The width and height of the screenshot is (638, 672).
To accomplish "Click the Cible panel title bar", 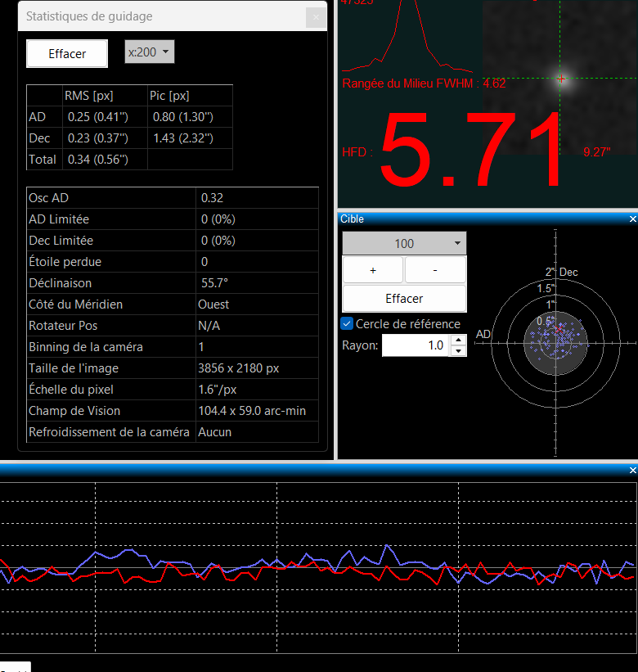I will point(483,219).
